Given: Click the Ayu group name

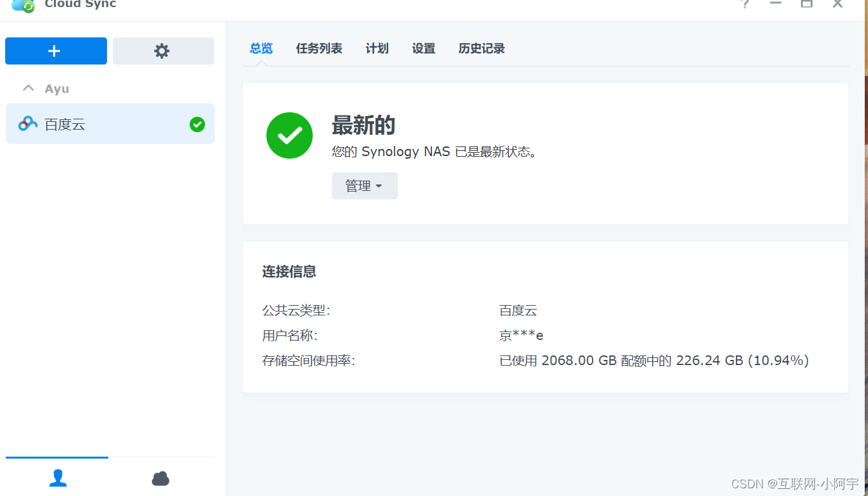Looking at the screenshot, I should (x=57, y=89).
